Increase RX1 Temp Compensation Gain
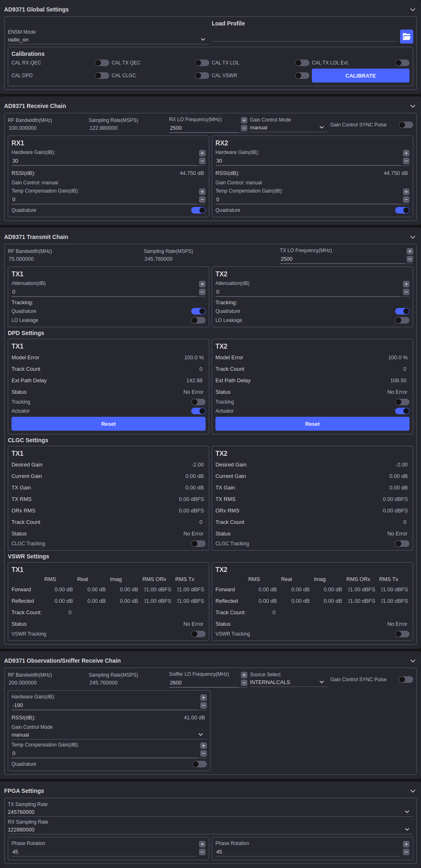 [202, 192]
